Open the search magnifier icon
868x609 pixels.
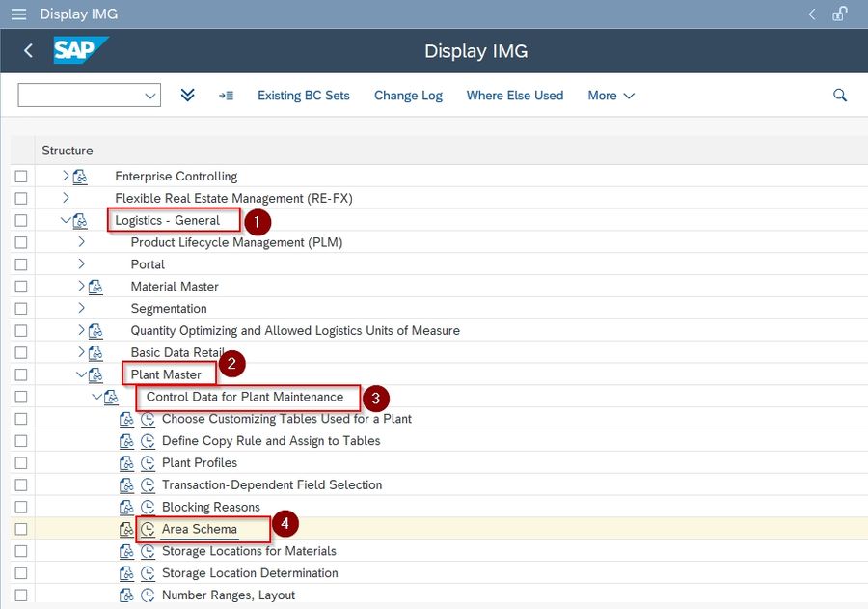[840, 96]
